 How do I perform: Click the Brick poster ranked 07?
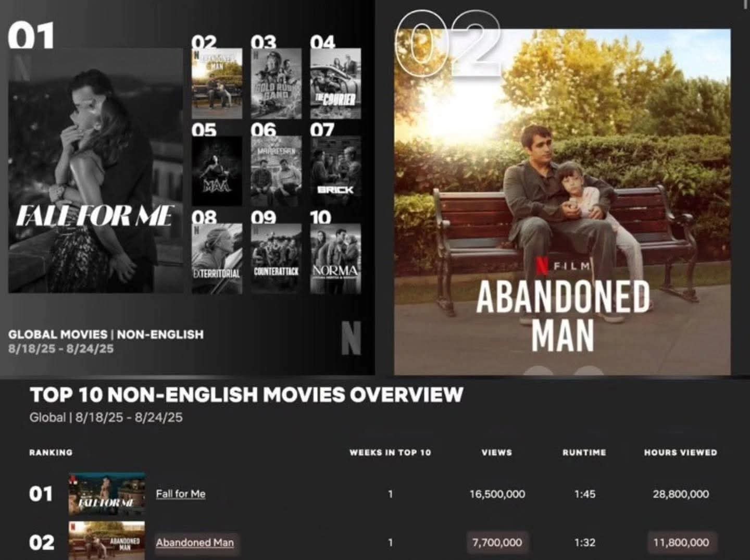(335, 171)
